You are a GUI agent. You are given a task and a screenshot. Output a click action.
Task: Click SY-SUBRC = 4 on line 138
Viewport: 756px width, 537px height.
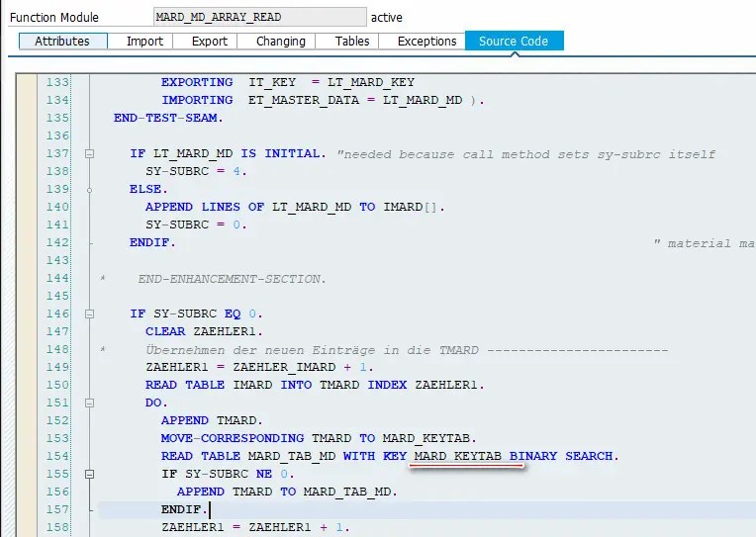pos(196,172)
